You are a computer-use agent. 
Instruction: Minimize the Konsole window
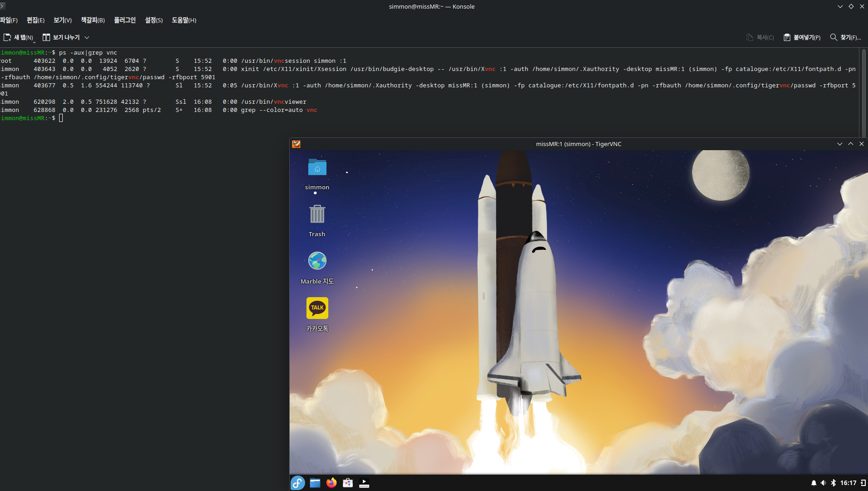(x=840, y=6)
